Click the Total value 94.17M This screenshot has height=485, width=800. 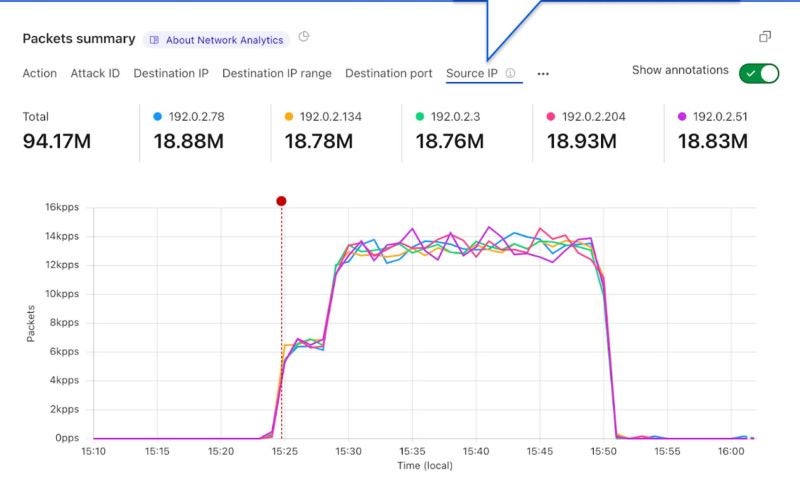click(x=57, y=141)
